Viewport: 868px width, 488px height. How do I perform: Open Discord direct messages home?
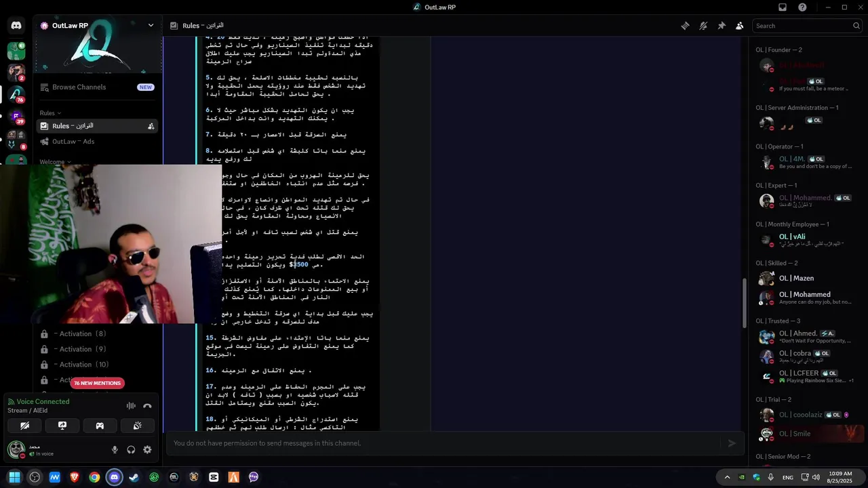16,26
